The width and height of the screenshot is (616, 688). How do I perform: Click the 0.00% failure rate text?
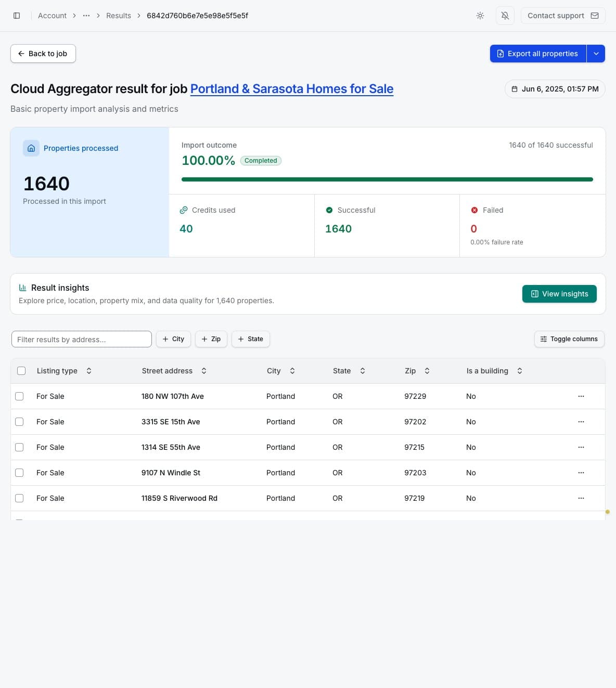click(497, 242)
